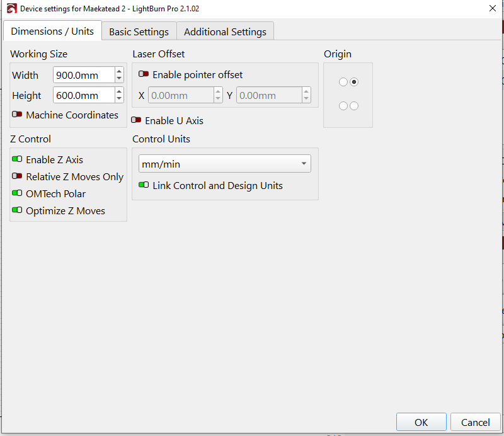Open the Control Units mm/min dropdown
The image size is (504, 436).
pyautogui.click(x=225, y=164)
